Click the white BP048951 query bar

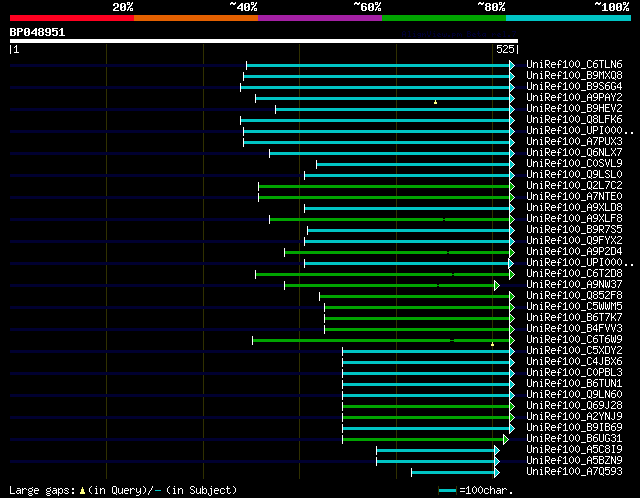pos(264,41)
